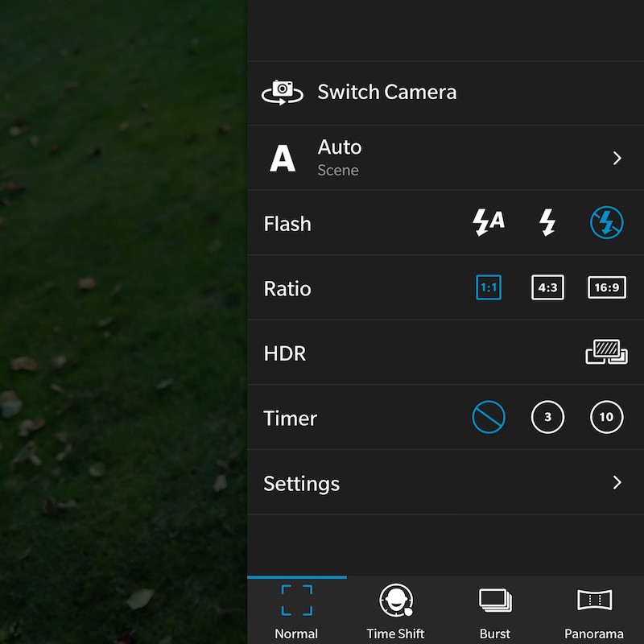This screenshot has height=644, width=644.
Task: Select Panorama mode tab
Action: [594, 611]
